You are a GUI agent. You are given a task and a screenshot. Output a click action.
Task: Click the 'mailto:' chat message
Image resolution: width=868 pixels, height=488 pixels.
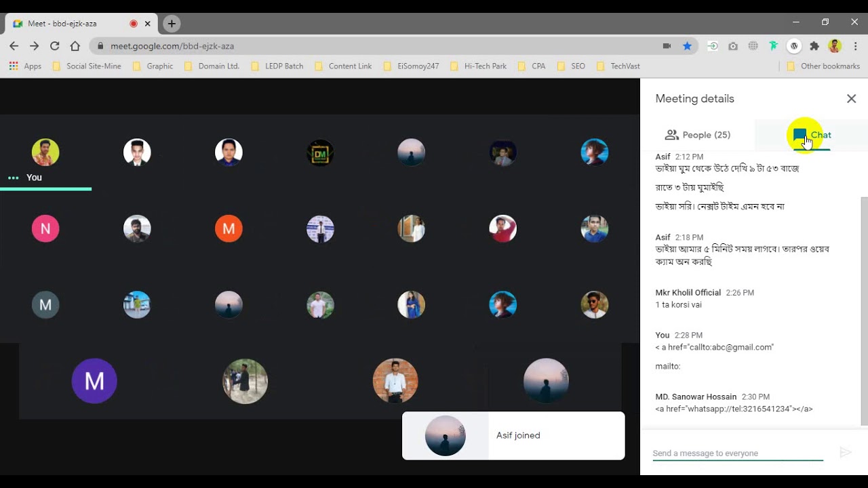(x=667, y=366)
